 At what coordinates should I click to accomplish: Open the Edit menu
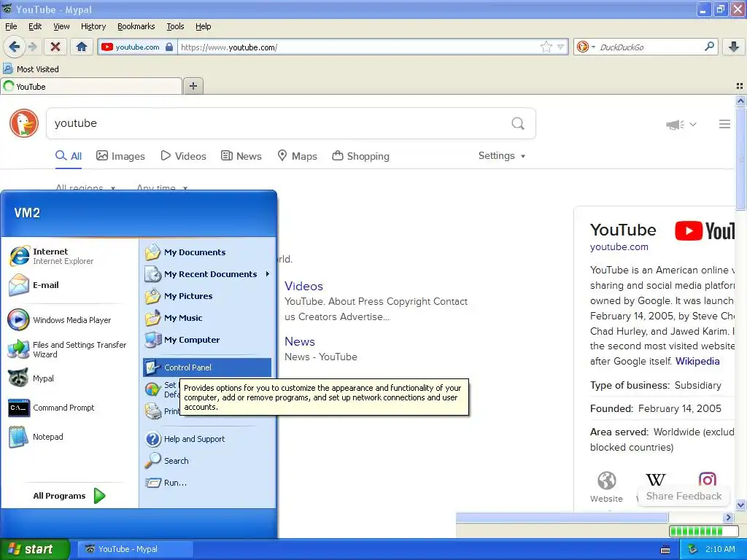tap(35, 26)
